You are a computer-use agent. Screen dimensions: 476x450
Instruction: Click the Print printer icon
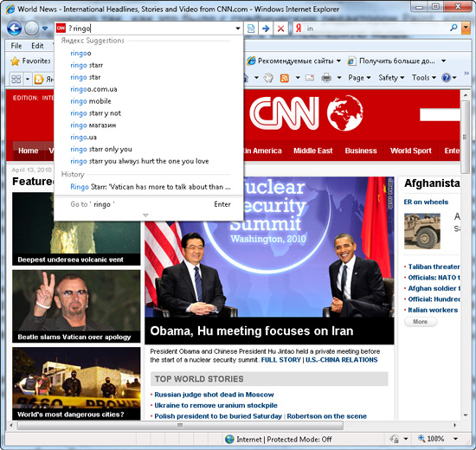point(326,78)
